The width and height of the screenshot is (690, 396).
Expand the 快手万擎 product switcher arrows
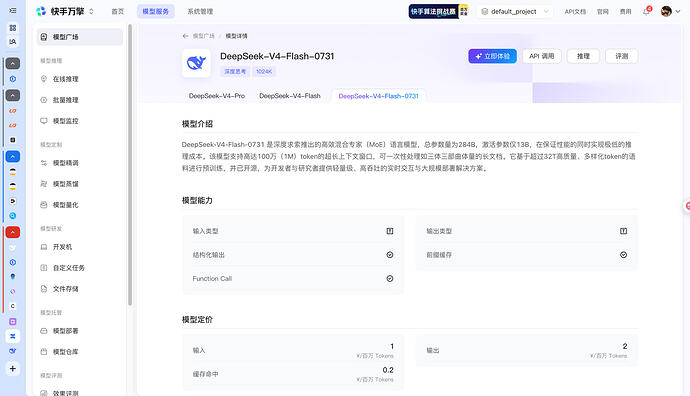tap(91, 11)
